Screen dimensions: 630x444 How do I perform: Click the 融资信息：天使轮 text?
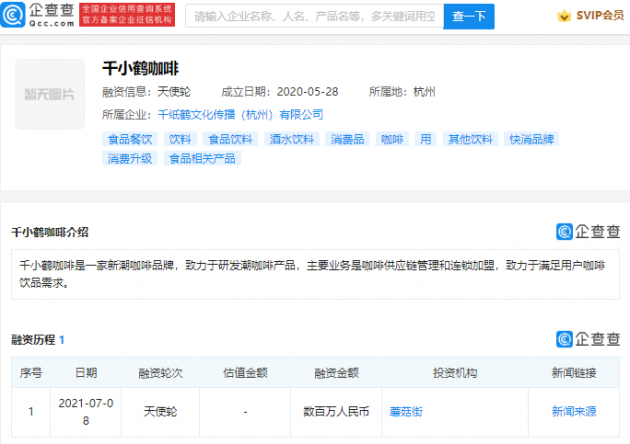tap(146, 92)
